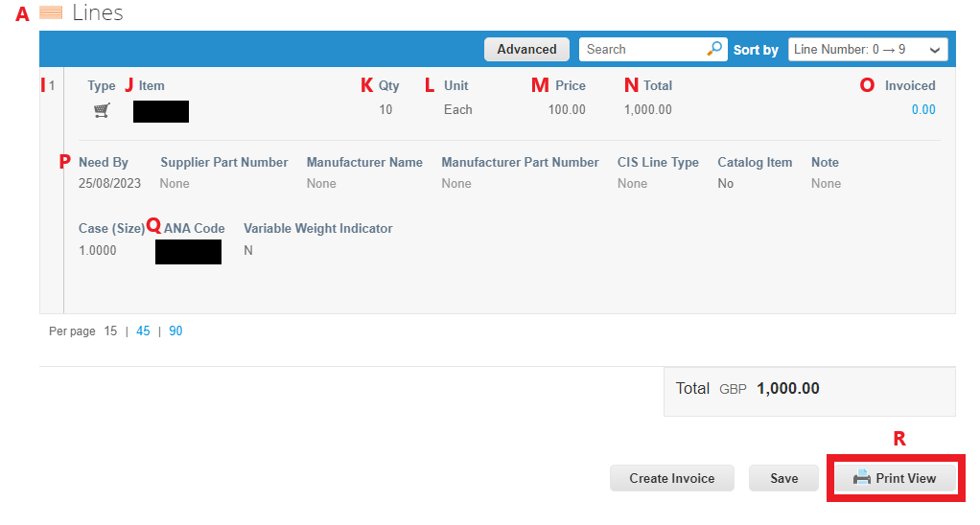Click the line Total value 1,000.00

coord(648,110)
